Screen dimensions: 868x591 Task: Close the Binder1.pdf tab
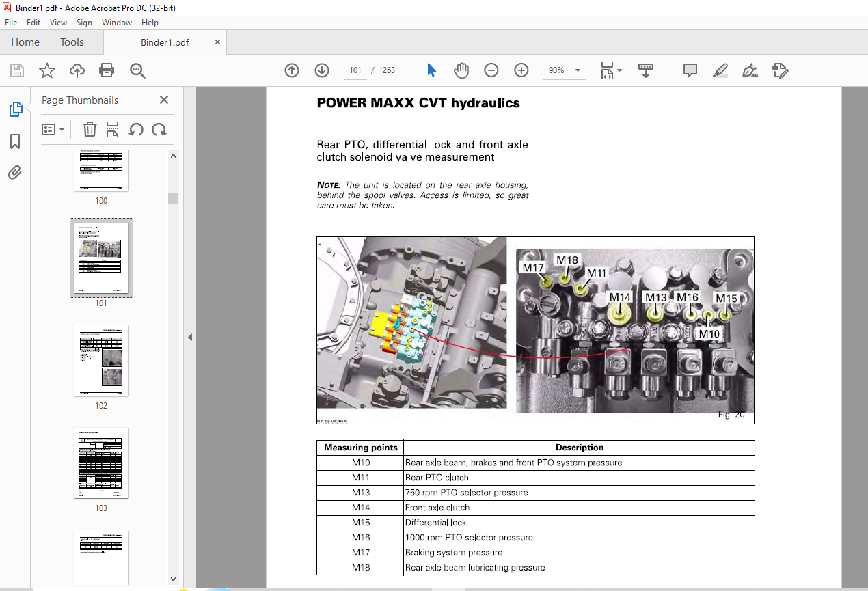coord(218,42)
